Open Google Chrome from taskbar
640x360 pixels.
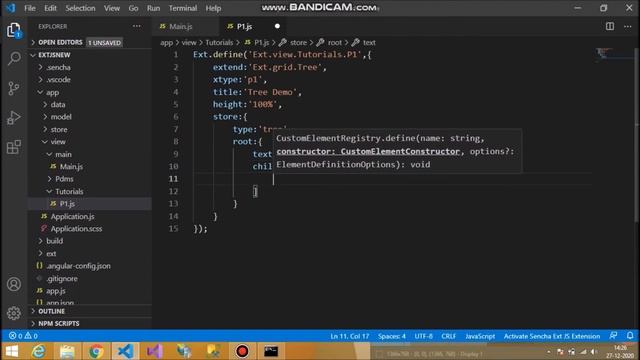pyautogui.click(x=96, y=351)
